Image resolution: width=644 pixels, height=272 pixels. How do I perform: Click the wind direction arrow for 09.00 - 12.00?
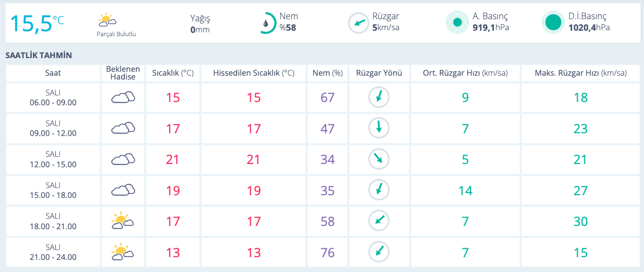pyautogui.click(x=378, y=128)
